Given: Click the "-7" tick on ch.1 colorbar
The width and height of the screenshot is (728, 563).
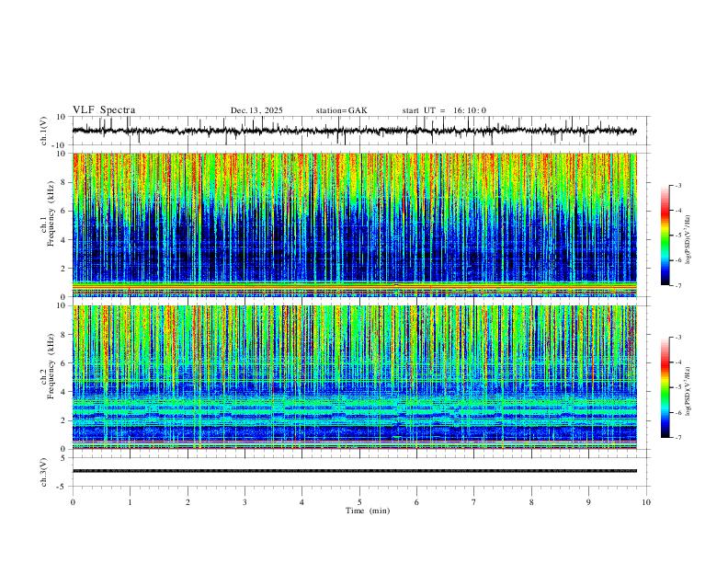Looking at the screenshot, I should click(677, 285).
